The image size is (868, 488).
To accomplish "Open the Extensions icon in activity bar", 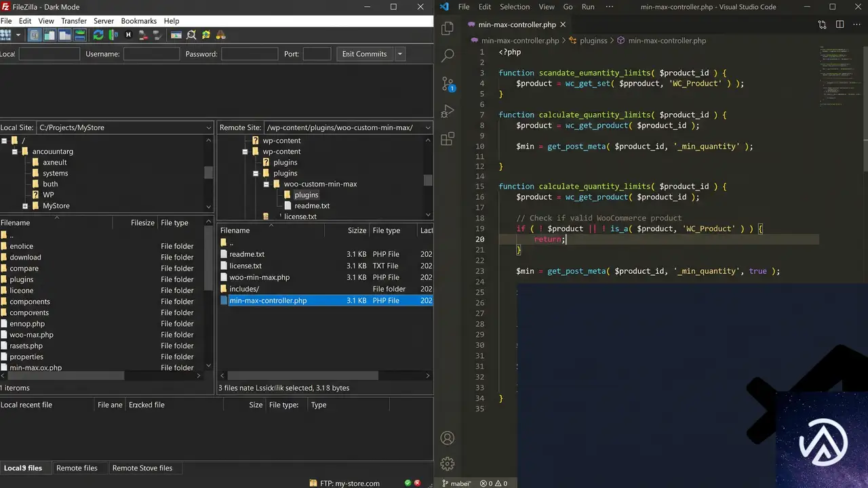I will coord(448,139).
